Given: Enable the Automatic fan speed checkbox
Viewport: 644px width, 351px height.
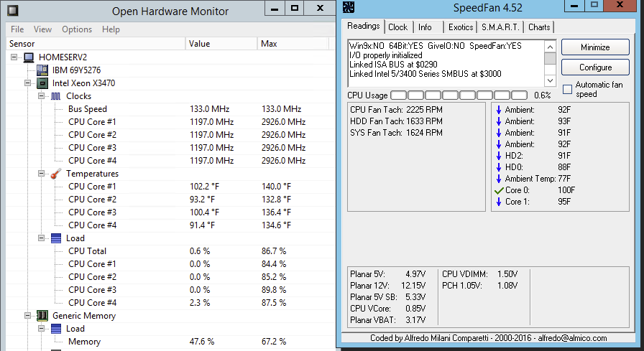Looking at the screenshot, I should tap(567, 90).
